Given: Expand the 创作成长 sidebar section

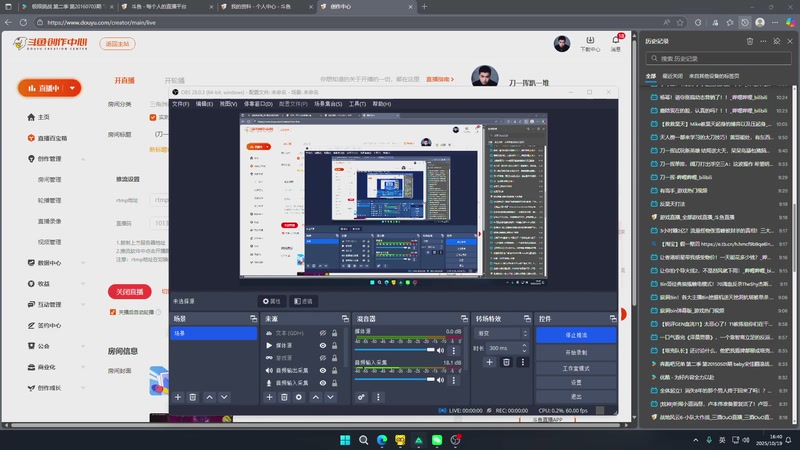Looking at the screenshot, I should [x=83, y=388].
